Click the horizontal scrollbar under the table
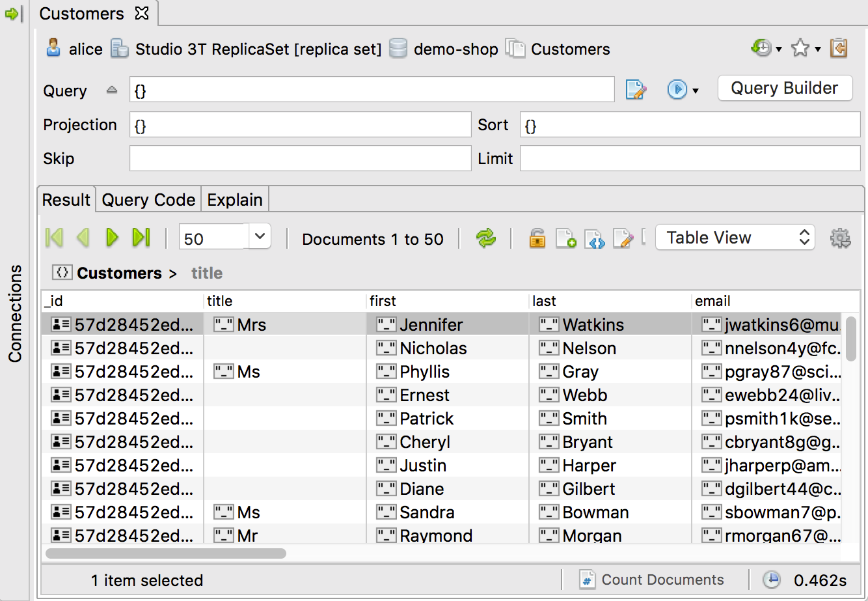Screen dimensions: 868x601 (x=166, y=553)
